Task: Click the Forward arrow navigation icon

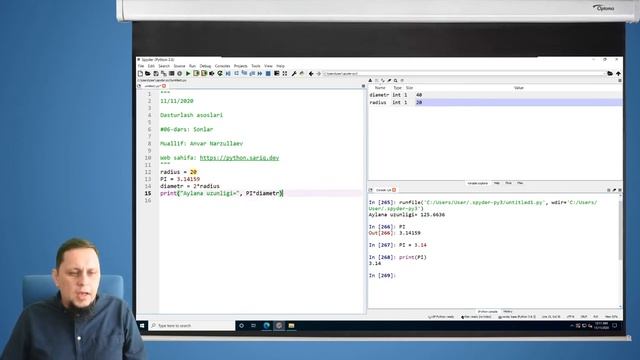Action: pos(319,73)
